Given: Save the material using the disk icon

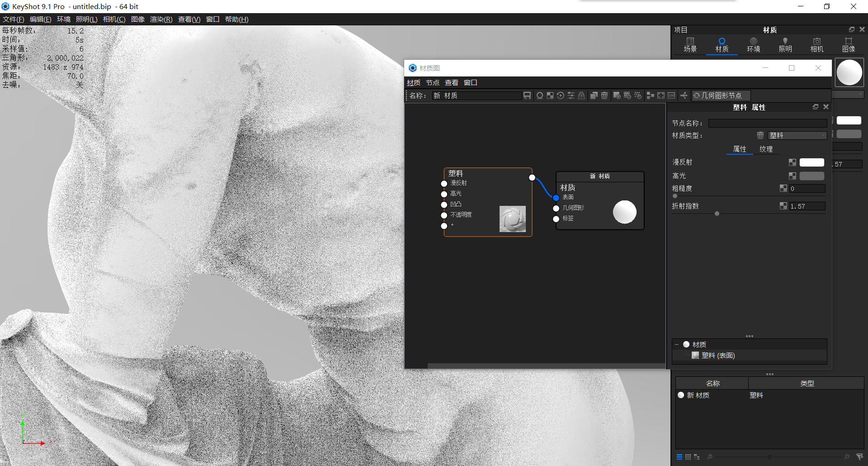Looking at the screenshot, I should (527, 95).
